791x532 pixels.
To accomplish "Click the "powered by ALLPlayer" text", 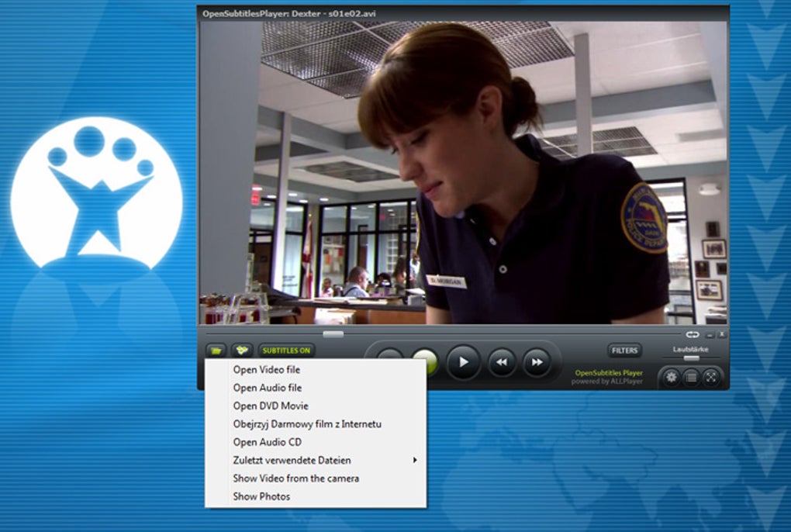I will click(607, 382).
